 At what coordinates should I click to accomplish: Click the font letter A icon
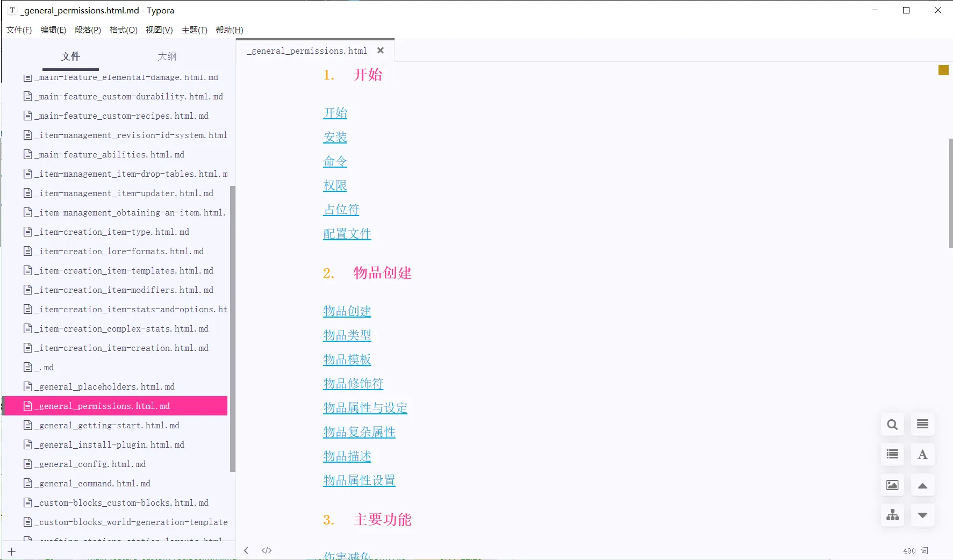point(922,455)
